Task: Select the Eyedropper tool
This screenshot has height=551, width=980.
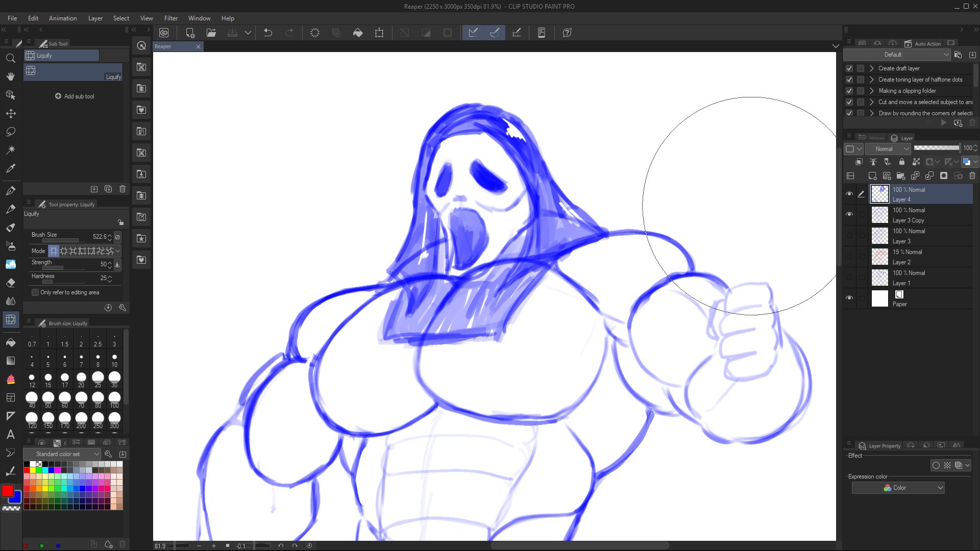Action: pos(10,168)
